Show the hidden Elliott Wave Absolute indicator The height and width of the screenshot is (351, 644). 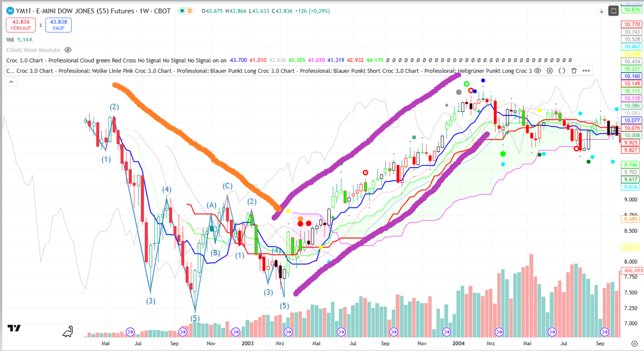[68, 50]
